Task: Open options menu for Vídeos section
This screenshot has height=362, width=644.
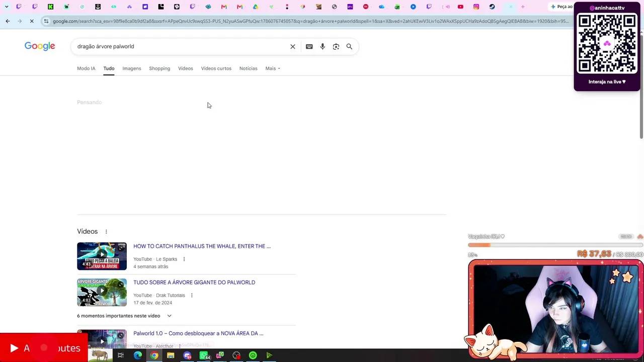Action: click(x=106, y=231)
